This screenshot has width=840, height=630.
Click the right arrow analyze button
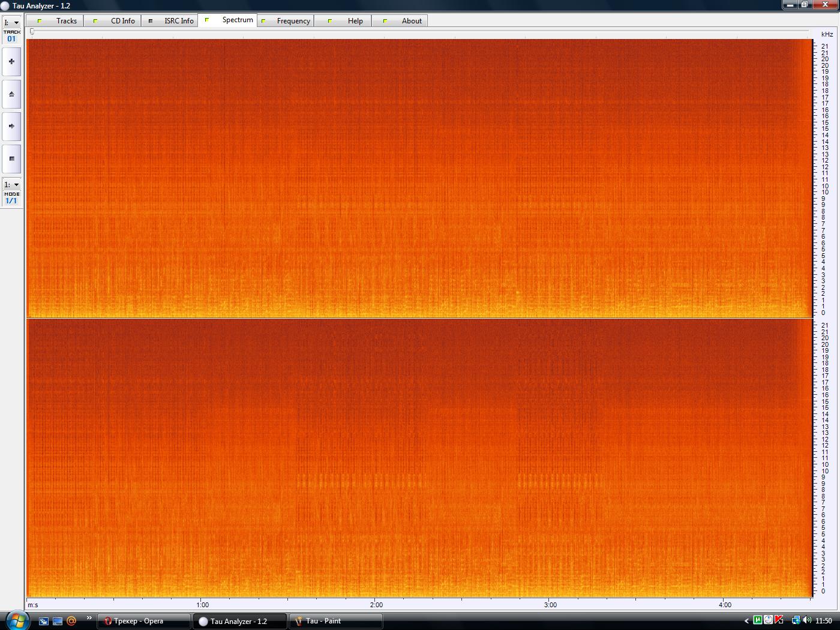point(11,126)
